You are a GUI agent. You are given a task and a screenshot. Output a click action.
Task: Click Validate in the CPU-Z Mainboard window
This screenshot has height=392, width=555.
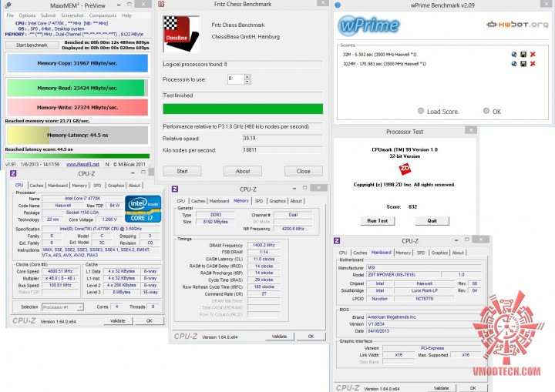coord(441,387)
